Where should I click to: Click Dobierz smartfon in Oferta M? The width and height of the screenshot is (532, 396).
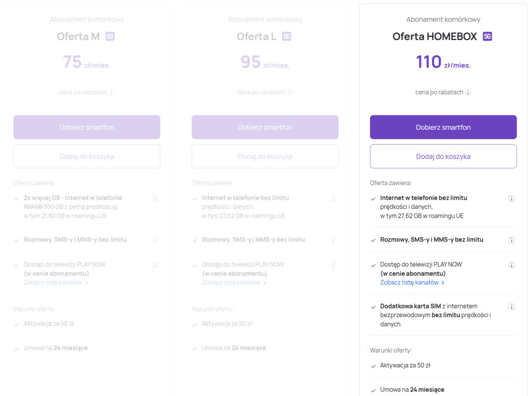coord(87,127)
